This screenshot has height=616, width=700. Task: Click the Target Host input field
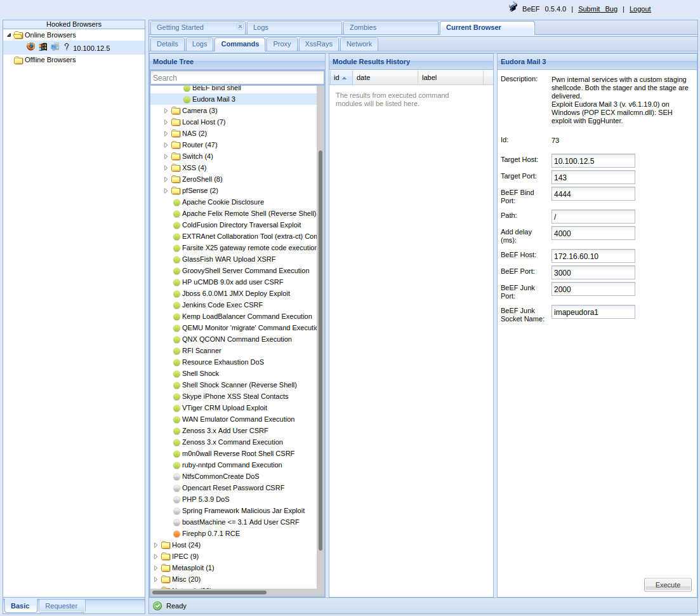(593, 161)
